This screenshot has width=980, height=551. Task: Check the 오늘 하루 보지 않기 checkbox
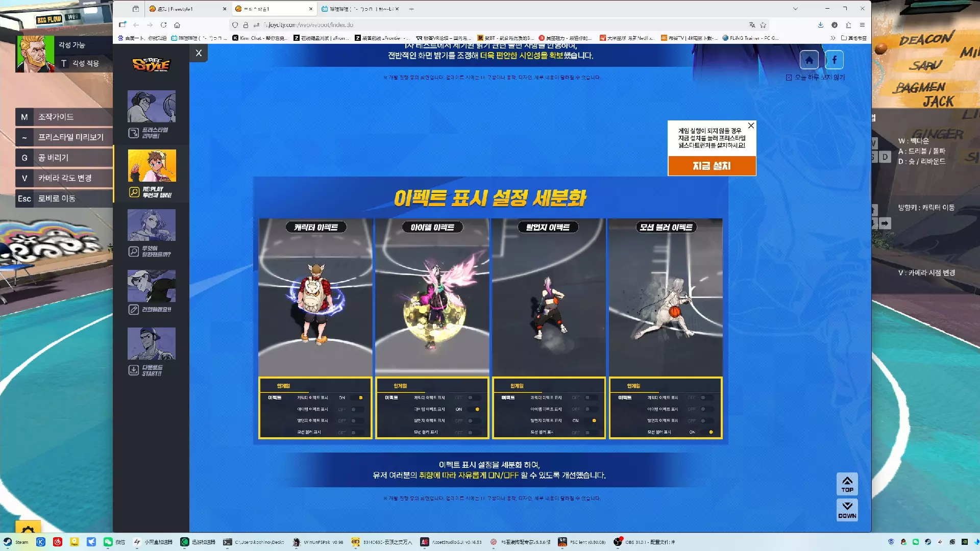(789, 78)
